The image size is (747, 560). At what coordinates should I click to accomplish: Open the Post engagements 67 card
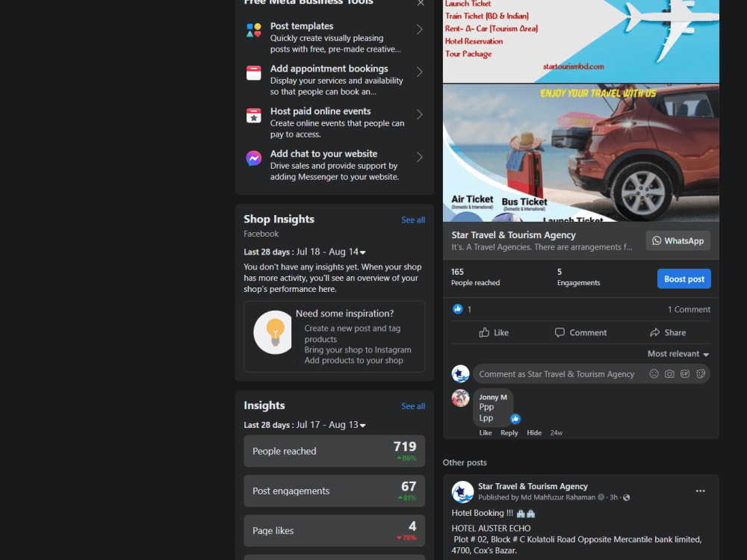tap(334, 491)
